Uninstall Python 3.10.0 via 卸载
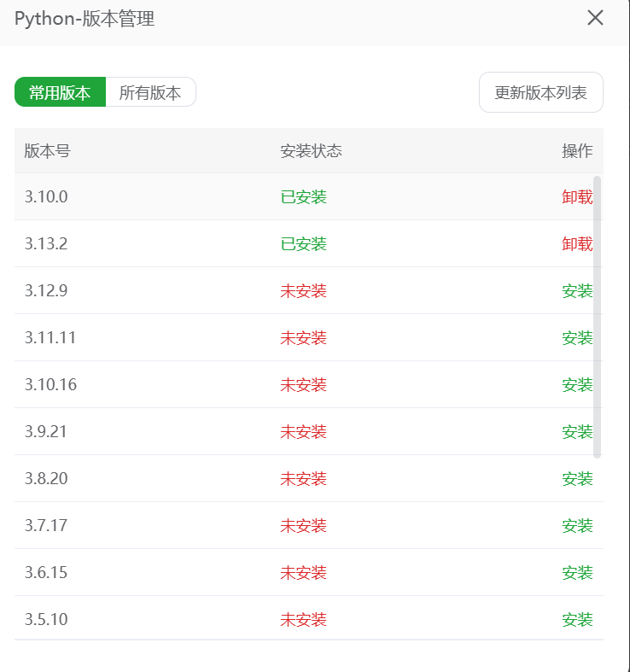 (577, 197)
